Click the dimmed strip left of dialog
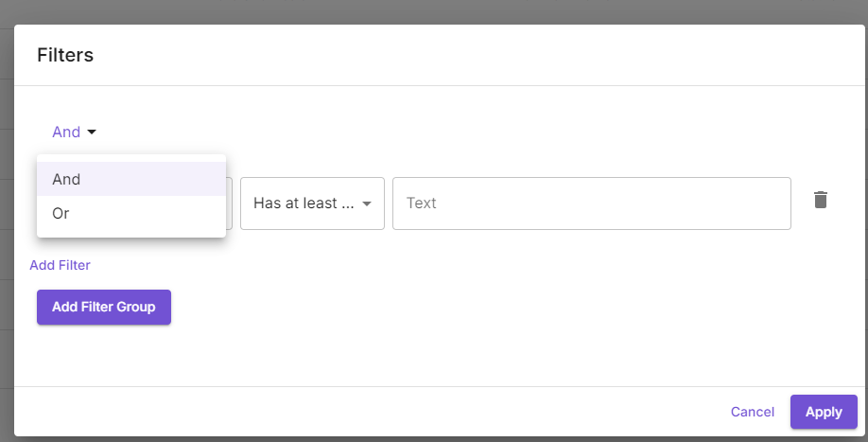This screenshot has width=868, height=442. [x=6, y=237]
